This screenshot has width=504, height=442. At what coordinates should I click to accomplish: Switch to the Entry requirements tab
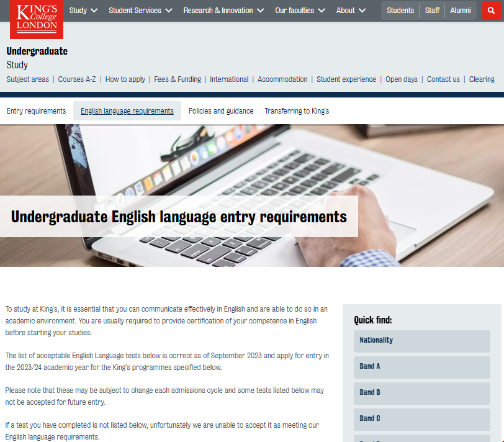[x=36, y=111]
